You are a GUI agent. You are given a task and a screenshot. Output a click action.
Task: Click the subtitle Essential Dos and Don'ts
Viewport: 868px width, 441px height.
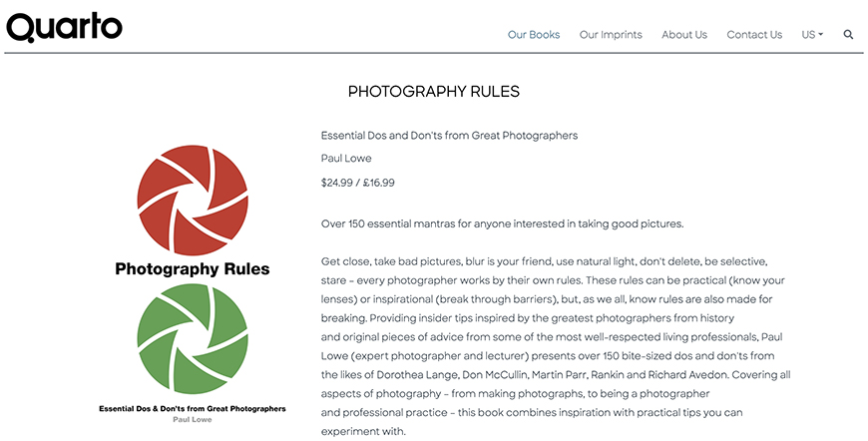coord(449,136)
